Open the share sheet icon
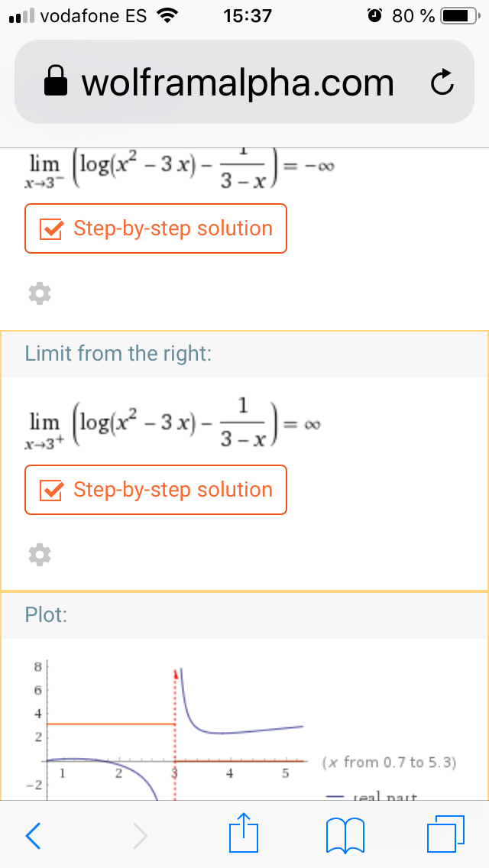 [x=244, y=832]
